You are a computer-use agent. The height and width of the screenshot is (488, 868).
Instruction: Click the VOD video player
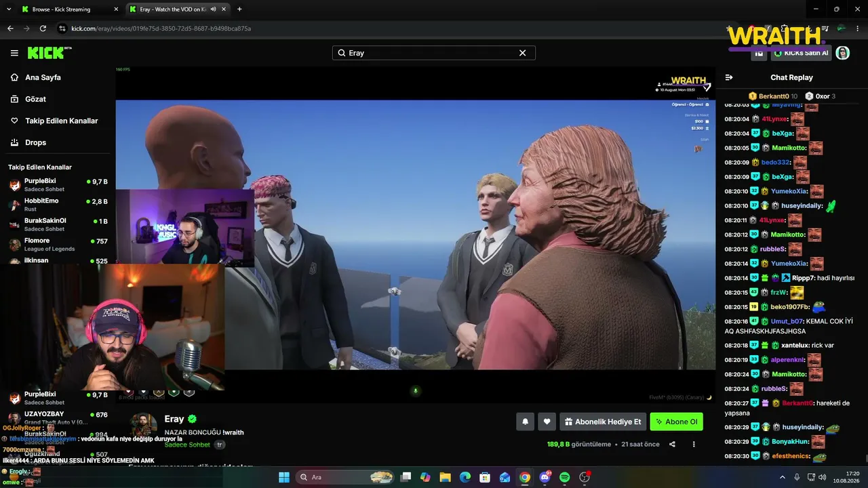[x=415, y=235]
